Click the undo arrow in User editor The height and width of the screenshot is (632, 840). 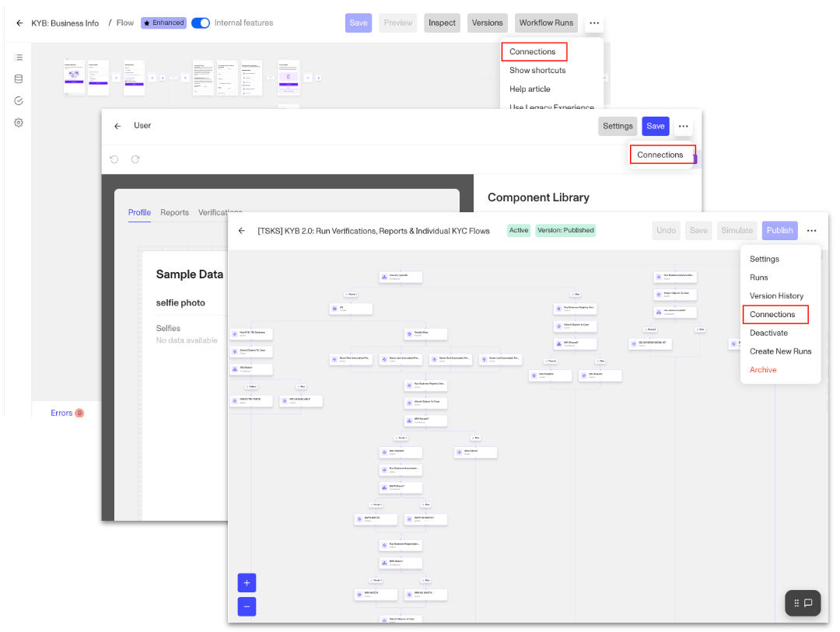point(114,159)
